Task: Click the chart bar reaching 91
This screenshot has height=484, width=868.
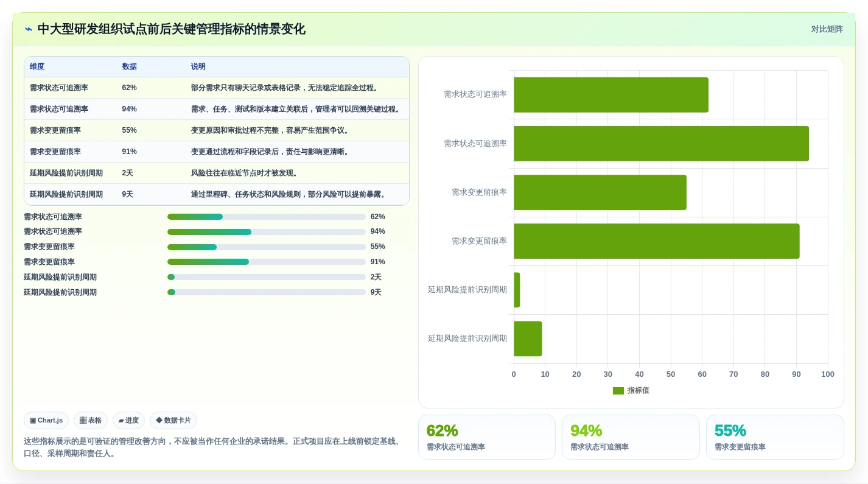Action: [x=657, y=241]
